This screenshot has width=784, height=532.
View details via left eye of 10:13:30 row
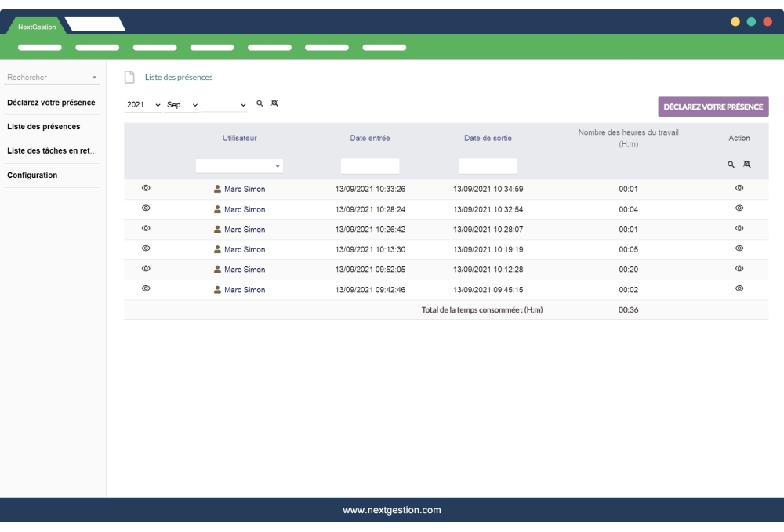(146, 249)
